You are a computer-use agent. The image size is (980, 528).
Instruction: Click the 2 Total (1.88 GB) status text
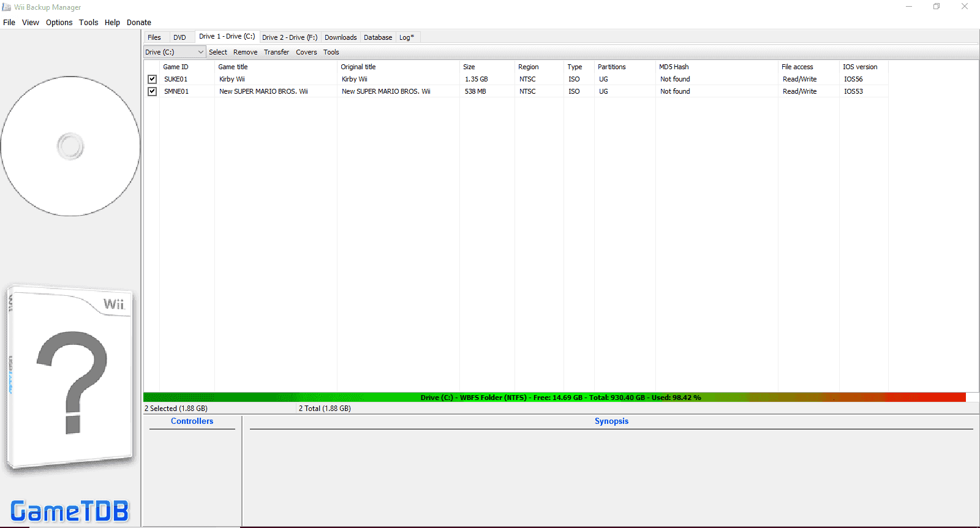325,409
